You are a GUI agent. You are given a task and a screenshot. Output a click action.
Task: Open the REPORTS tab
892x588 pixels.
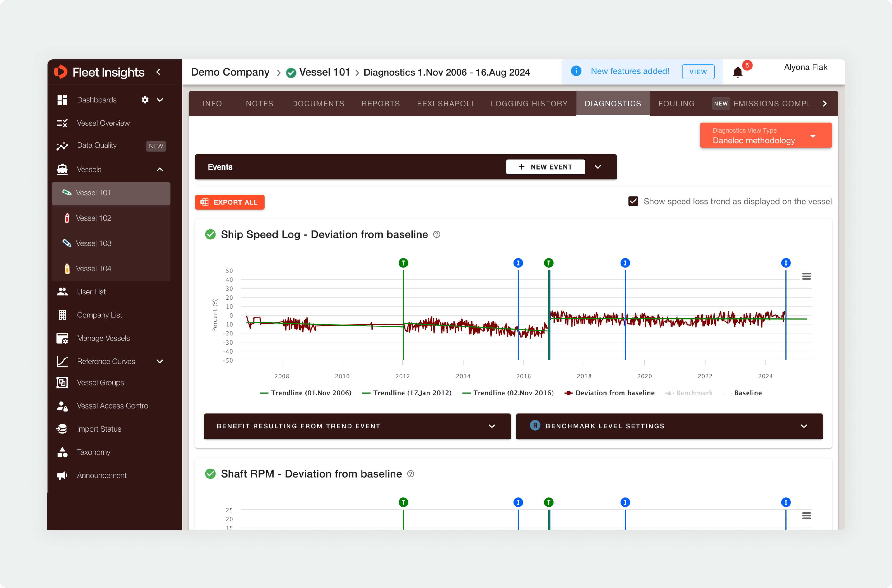click(x=381, y=104)
